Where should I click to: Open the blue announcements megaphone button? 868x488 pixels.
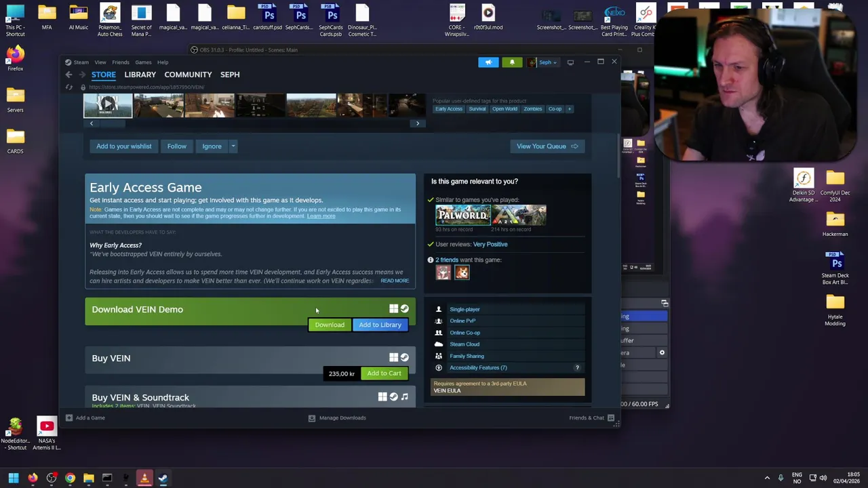click(488, 62)
